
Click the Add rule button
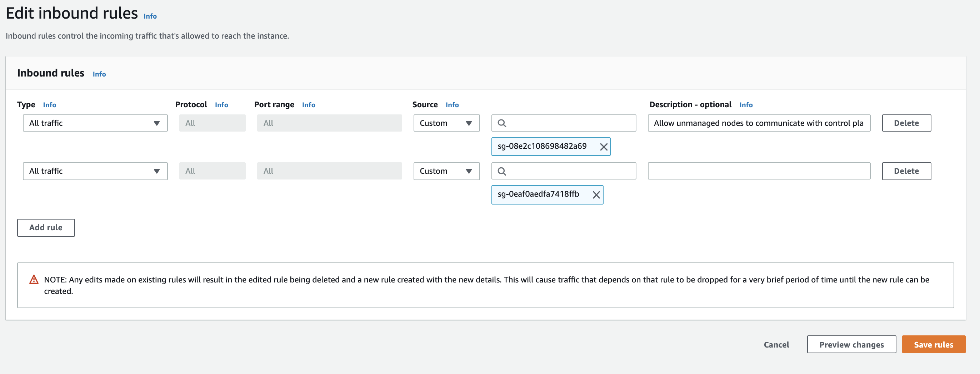[46, 227]
